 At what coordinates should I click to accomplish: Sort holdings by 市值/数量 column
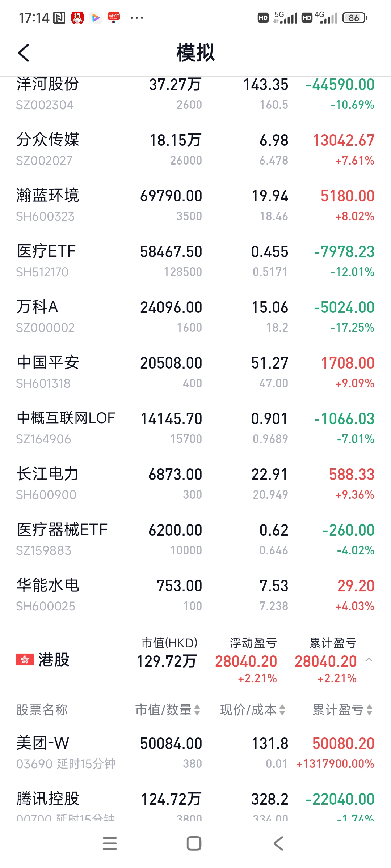tap(168, 710)
